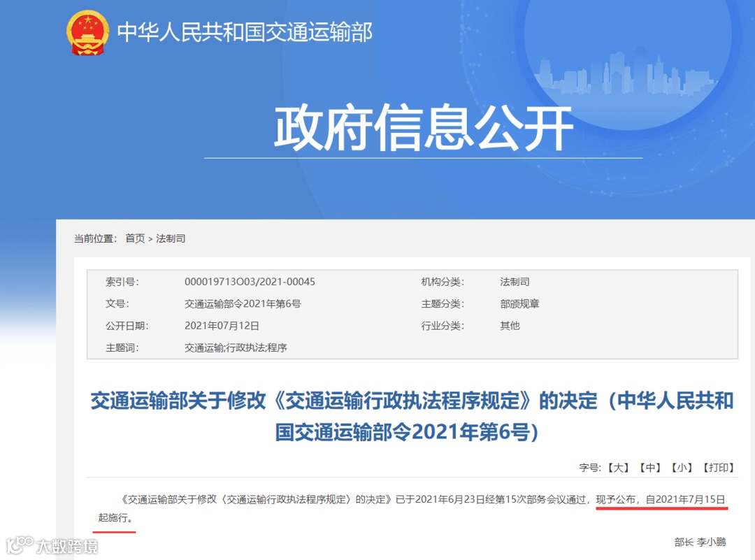Click the 主题分类 label

click(443, 304)
